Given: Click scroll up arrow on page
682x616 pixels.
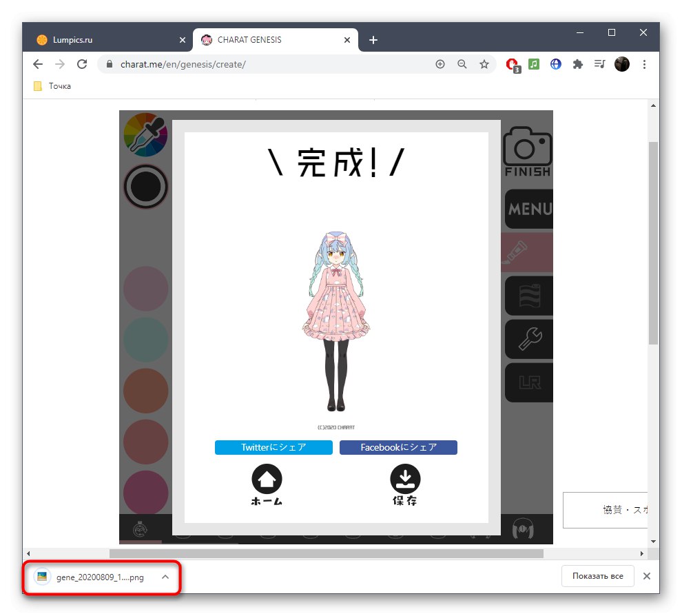Looking at the screenshot, I should pyautogui.click(x=653, y=105).
